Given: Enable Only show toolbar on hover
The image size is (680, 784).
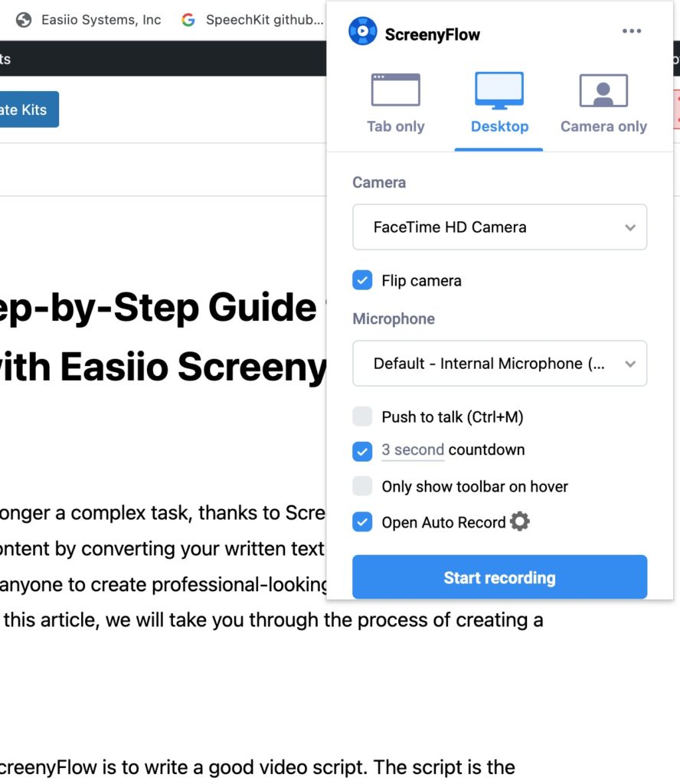Looking at the screenshot, I should click(x=362, y=486).
